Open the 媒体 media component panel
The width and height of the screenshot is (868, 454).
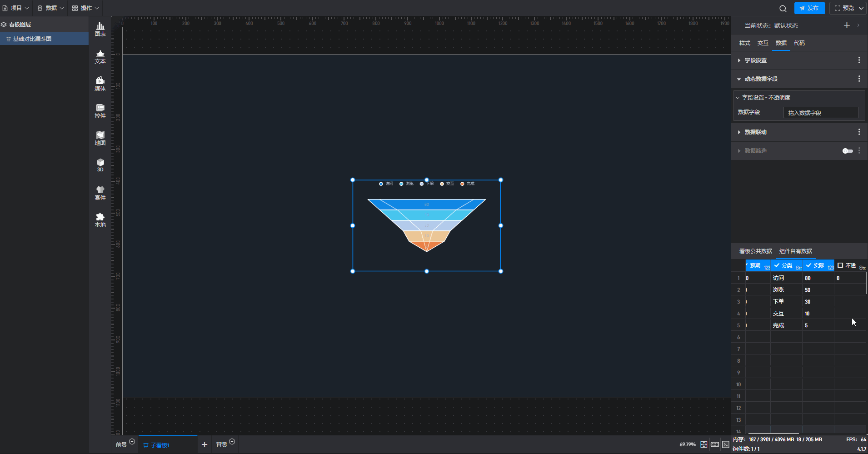(100, 84)
